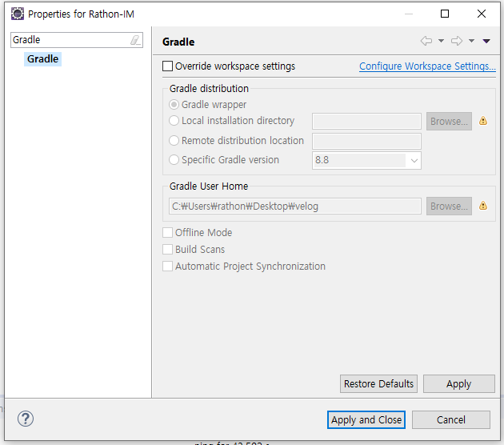Open the forward history dropdown arrow
Viewport: 504px width, 445px height.
point(471,41)
